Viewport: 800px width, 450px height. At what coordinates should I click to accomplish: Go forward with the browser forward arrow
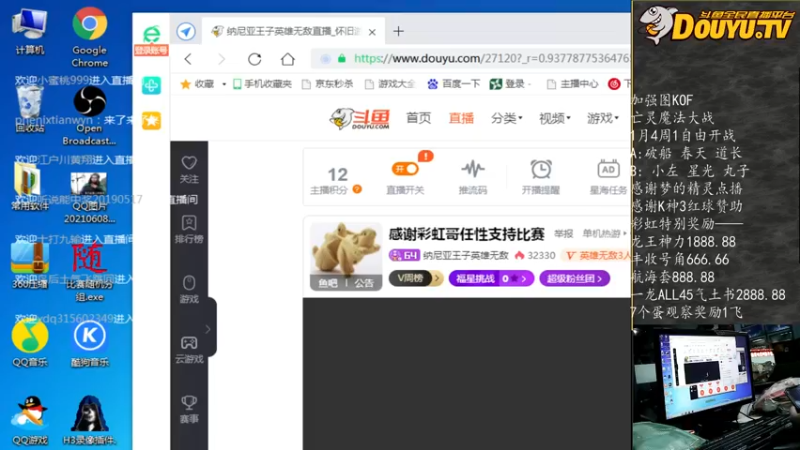221,59
